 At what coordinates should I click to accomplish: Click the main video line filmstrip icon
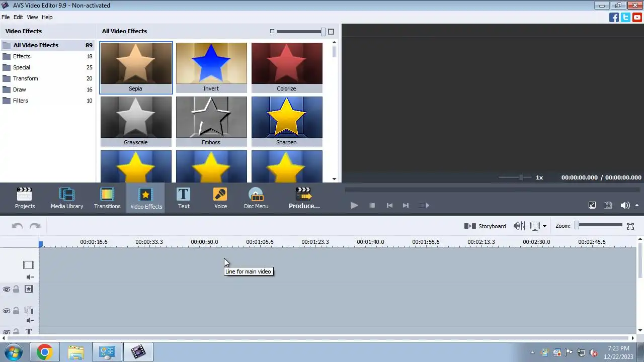coord(29,265)
